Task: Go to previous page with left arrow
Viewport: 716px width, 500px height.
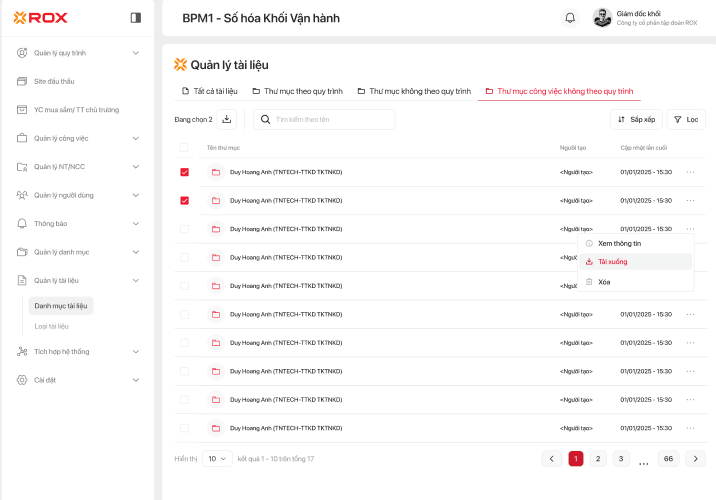Action: [x=551, y=458]
